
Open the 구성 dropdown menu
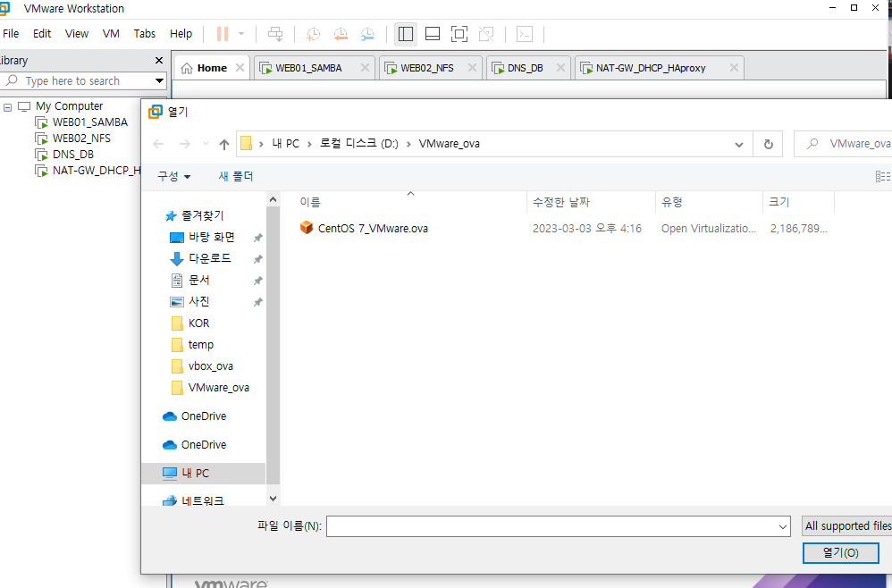(x=174, y=176)
